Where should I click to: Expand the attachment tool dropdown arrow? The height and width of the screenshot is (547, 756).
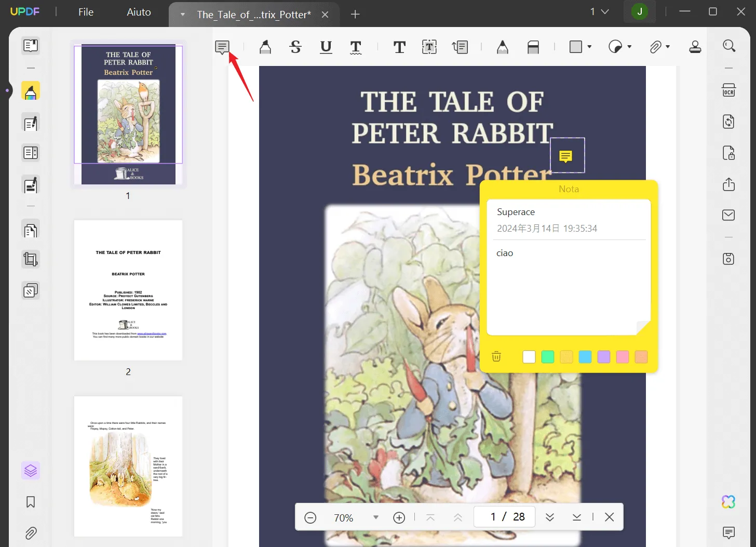668,47
